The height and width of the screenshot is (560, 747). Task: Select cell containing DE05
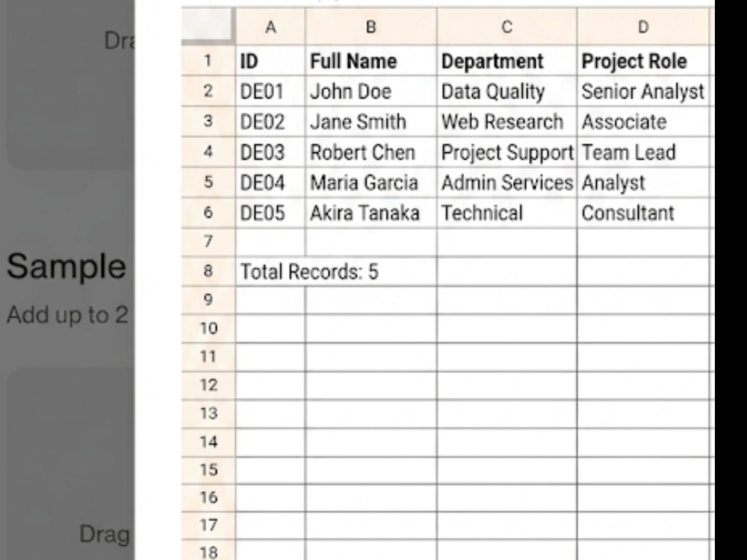pyautogui.click(x=270, y=212)
